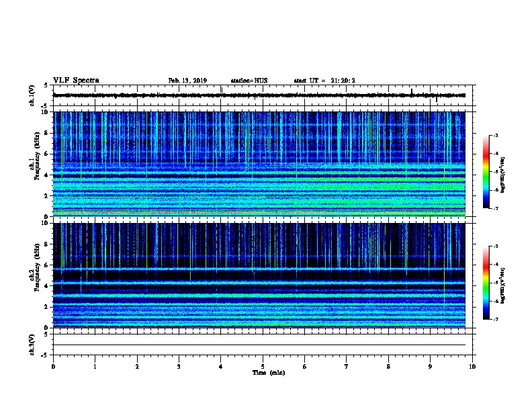Click time axis tick label 4
The height and width of the screenshot is (411, 532).
(x=221, y=367)
